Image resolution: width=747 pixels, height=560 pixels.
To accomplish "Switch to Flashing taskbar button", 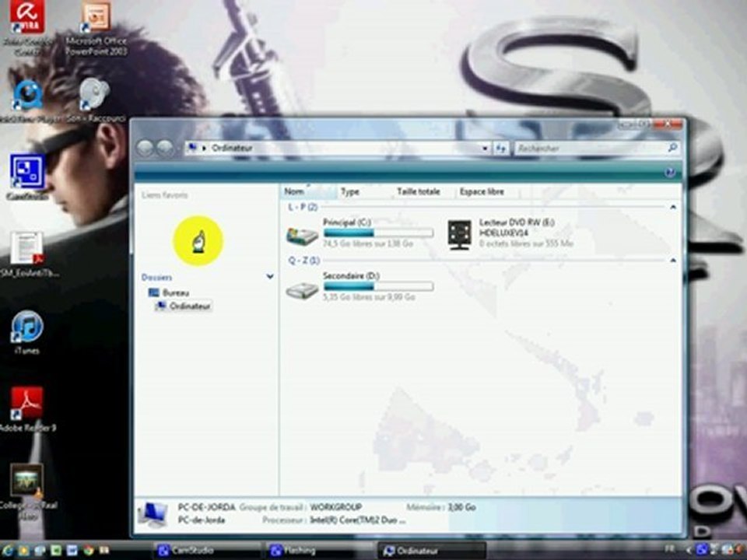I will point(319,551).
